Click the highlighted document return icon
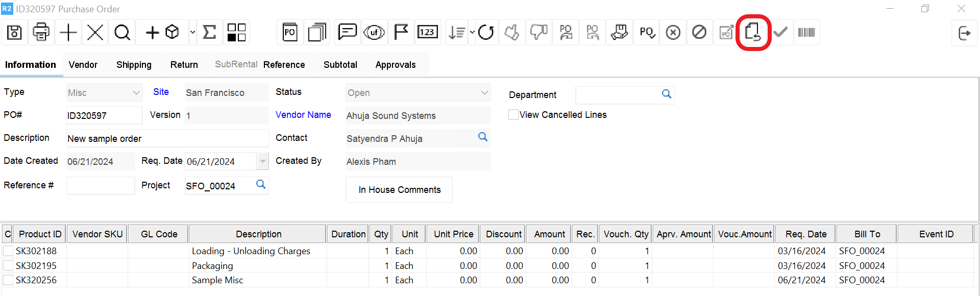This screenshot has height=296, width=980. (753, 33)
